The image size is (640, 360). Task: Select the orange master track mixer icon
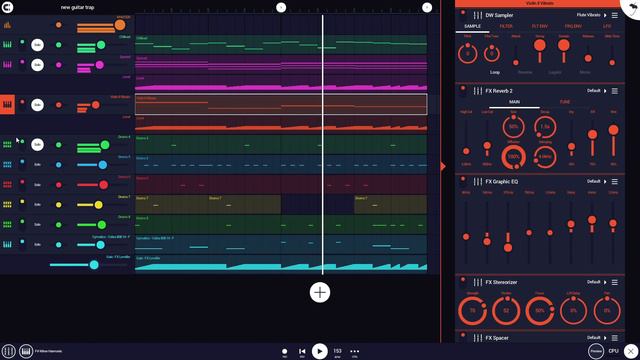point(7,25)
